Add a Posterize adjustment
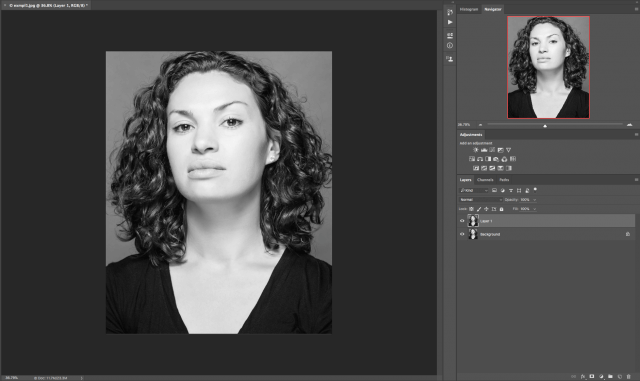Screen dimensions: 640x381 coord(484,168)
